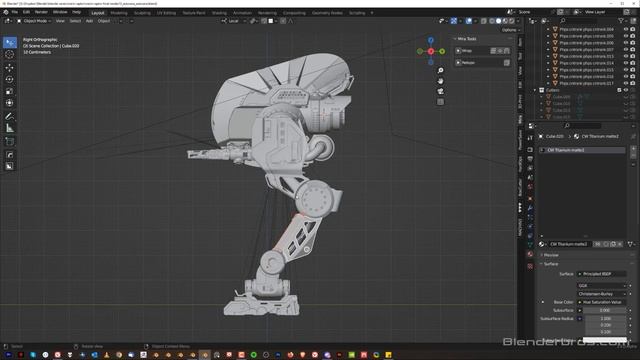Select the Select Box tool
Image resolution: width=640 pixels, height=360 pixels.
(x=10, y=42)
